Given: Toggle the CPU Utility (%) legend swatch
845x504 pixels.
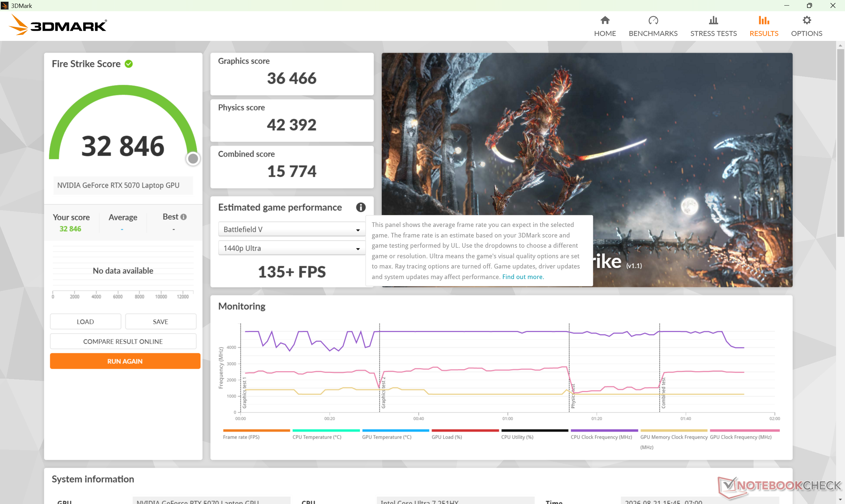Looking at the screenshot, I should [535, 431].
